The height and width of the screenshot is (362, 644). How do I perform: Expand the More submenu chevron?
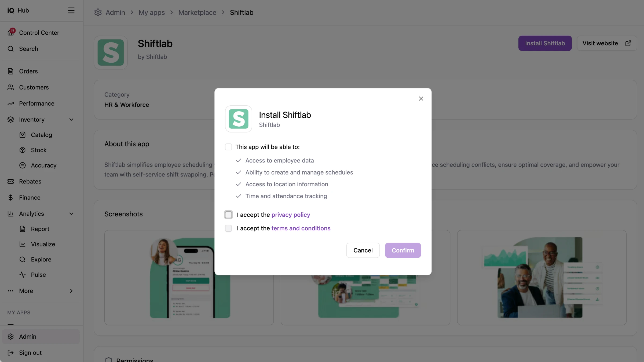[x=71, y=291]
